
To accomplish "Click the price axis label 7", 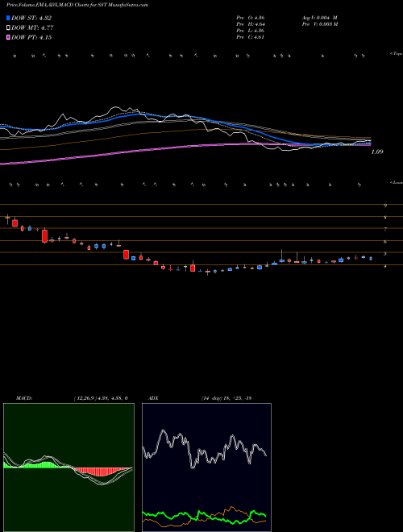I will pos(385,230).
